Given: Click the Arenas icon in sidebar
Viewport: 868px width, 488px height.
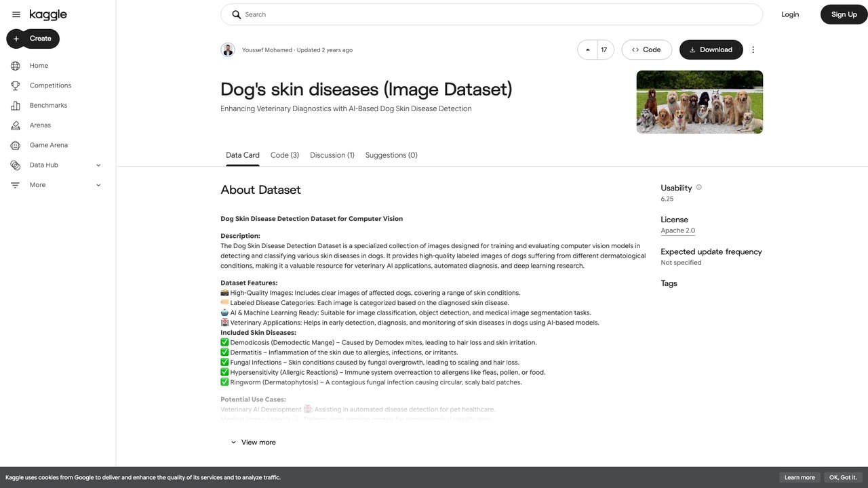Looking at the screenshot, I should pos(16,125).
